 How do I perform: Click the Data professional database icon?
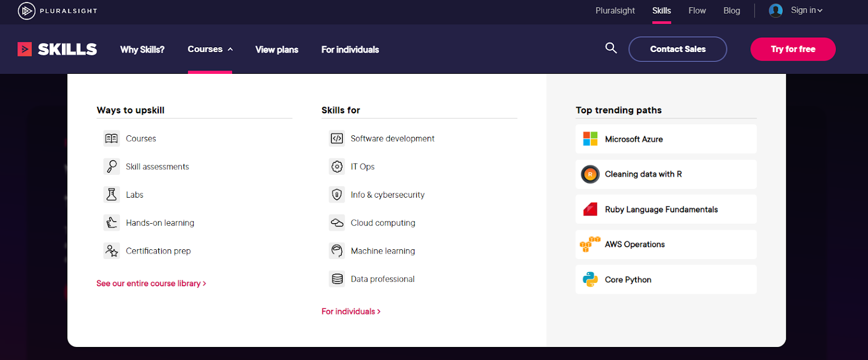[337, 279]
